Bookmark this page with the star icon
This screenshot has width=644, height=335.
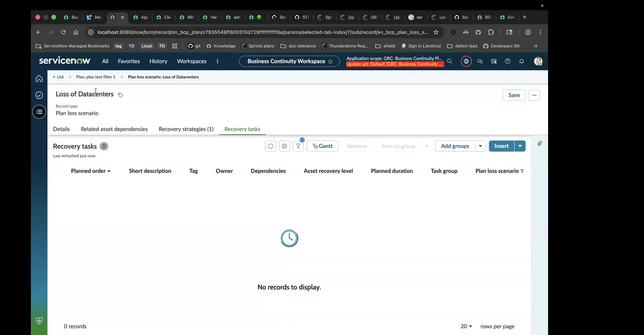(436, 32)
